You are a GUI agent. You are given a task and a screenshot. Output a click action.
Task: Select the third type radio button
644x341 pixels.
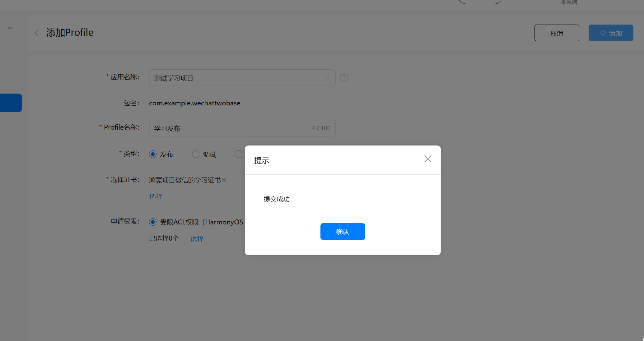pos(238,154)
